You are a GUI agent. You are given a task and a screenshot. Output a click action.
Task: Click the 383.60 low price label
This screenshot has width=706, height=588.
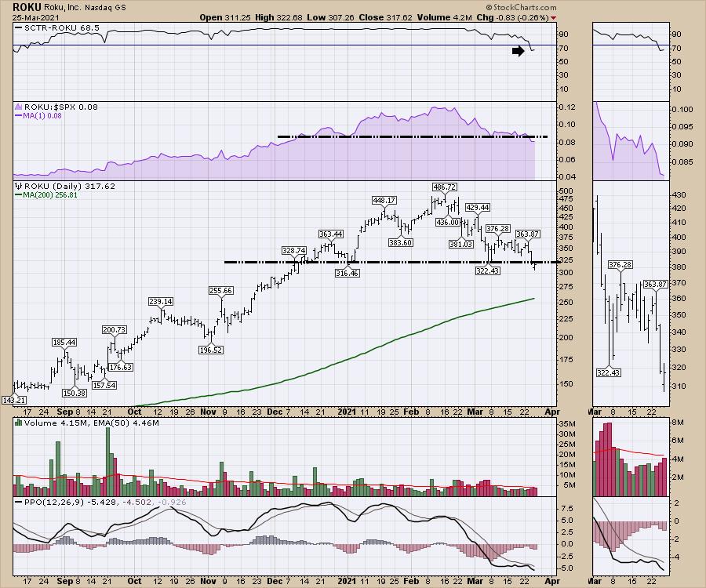pos(401,242)
